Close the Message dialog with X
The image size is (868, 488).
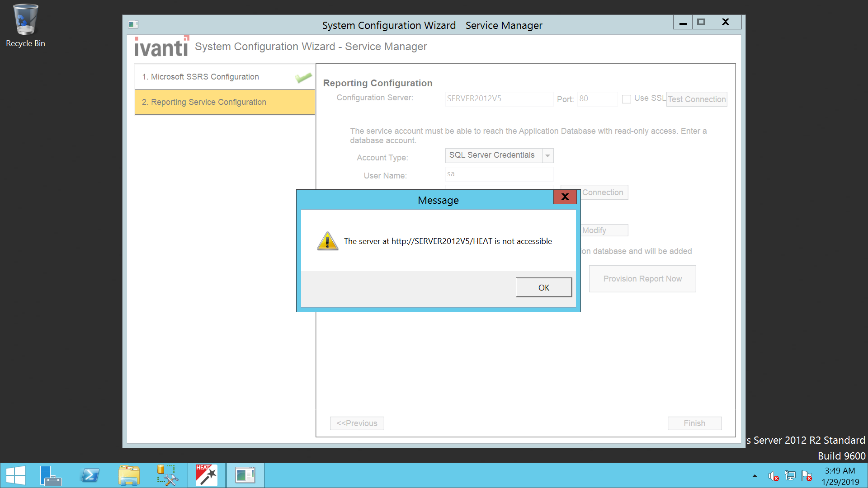(x=565, y=197)
